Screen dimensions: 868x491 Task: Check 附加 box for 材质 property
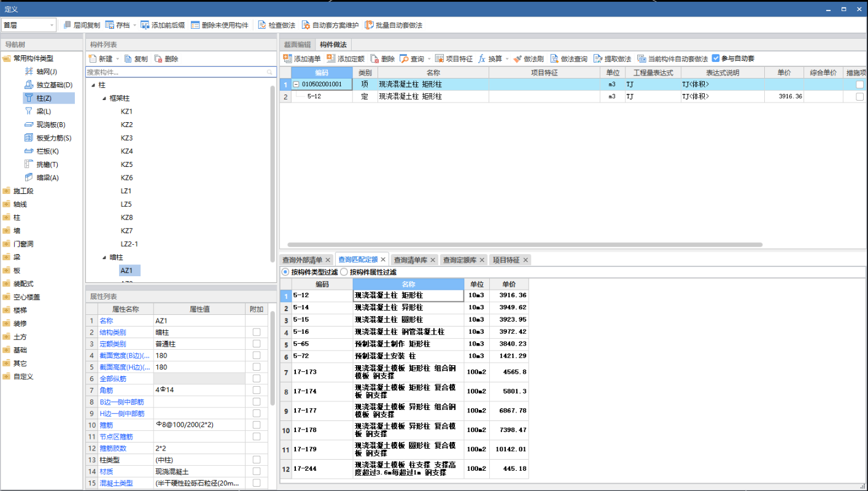[257, 471]
